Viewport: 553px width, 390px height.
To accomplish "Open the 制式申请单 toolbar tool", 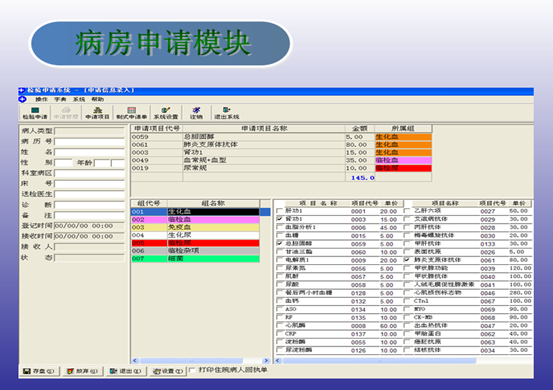I will 132,113.
